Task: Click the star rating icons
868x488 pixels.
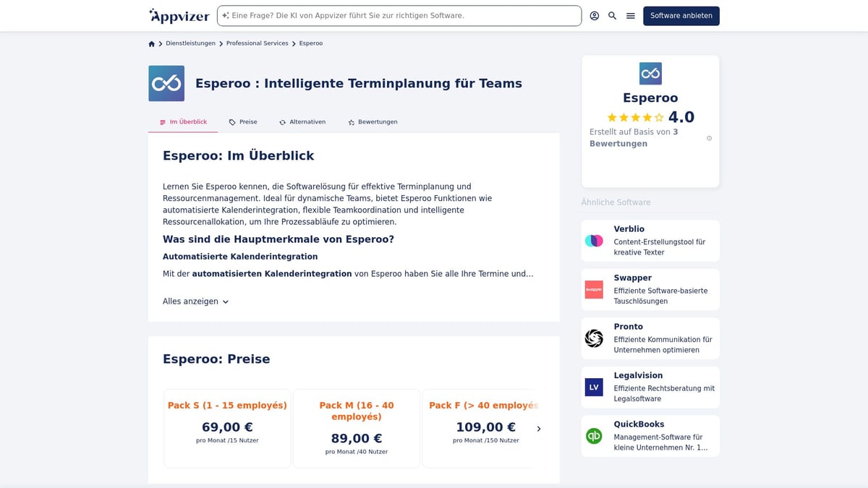Action: click(x=635, y=117)
